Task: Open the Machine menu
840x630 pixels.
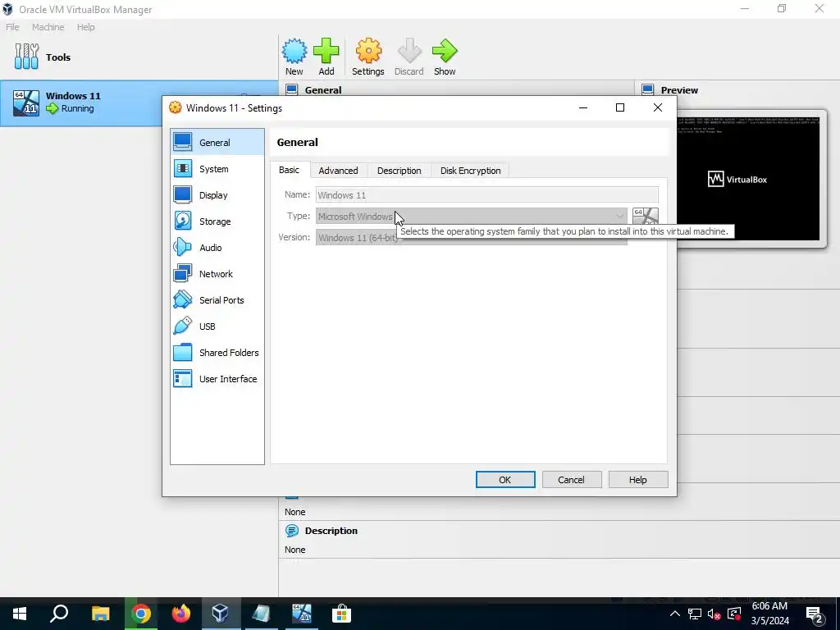Action: 48,27
